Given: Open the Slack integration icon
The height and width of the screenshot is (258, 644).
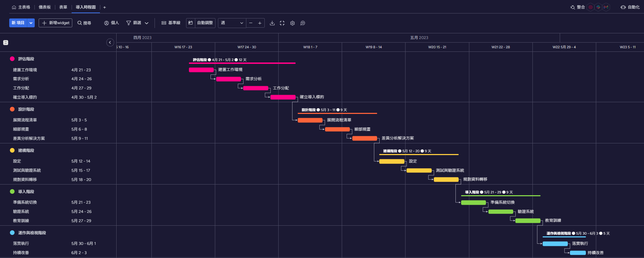Looking at the screenshot, I should 598,7.
